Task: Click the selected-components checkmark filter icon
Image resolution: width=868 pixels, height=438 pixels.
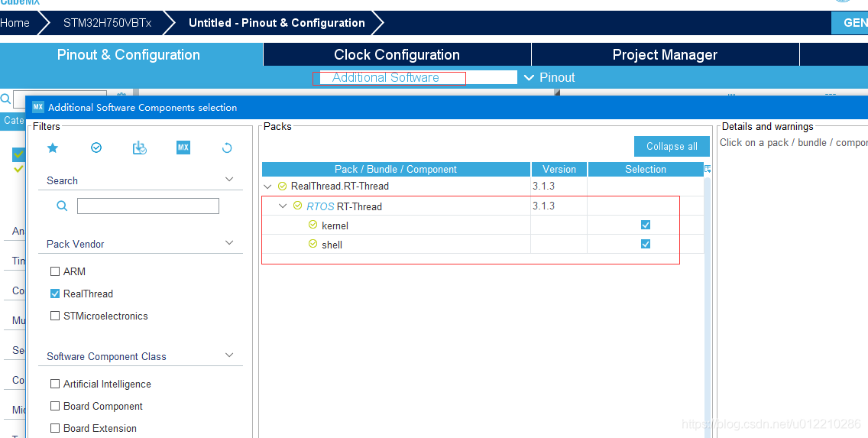Action: click(x=96, y=148)
